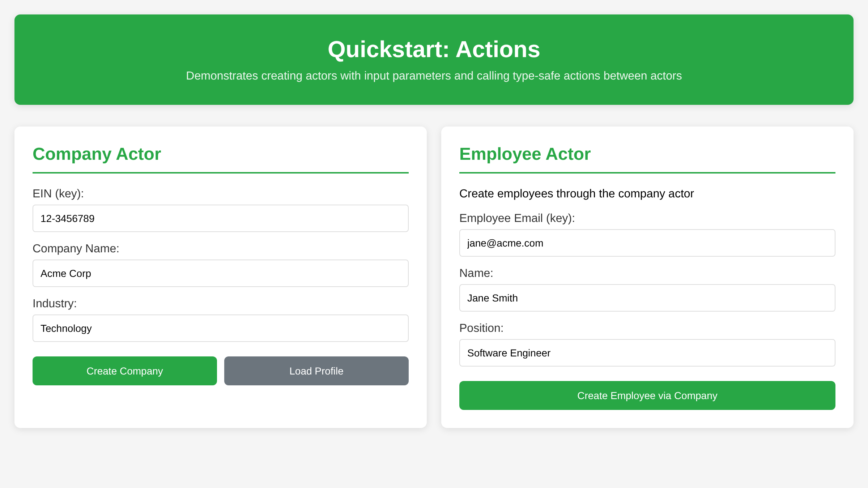The height and width of the screenshot is (488, 868).
Task: Click the Company Actor heading
Action: [97, 154]
